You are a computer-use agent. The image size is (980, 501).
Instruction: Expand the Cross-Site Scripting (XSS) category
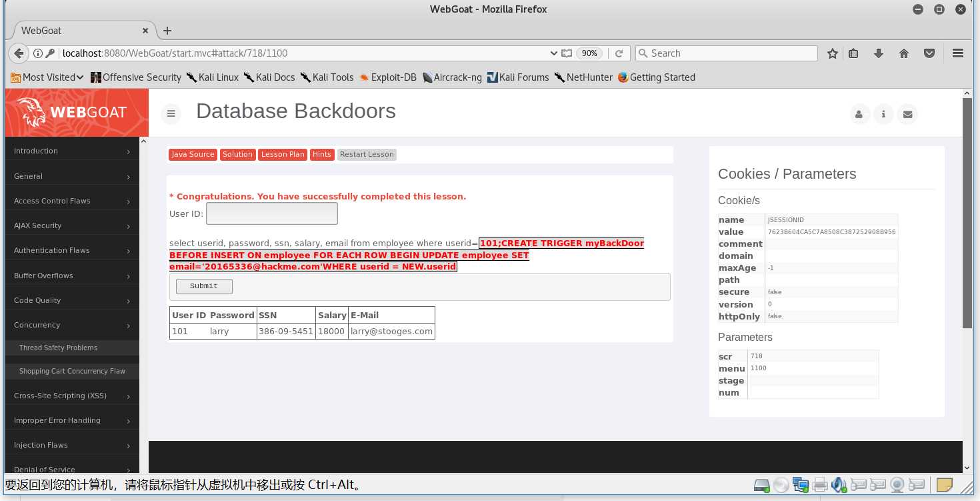coord(72,396)
